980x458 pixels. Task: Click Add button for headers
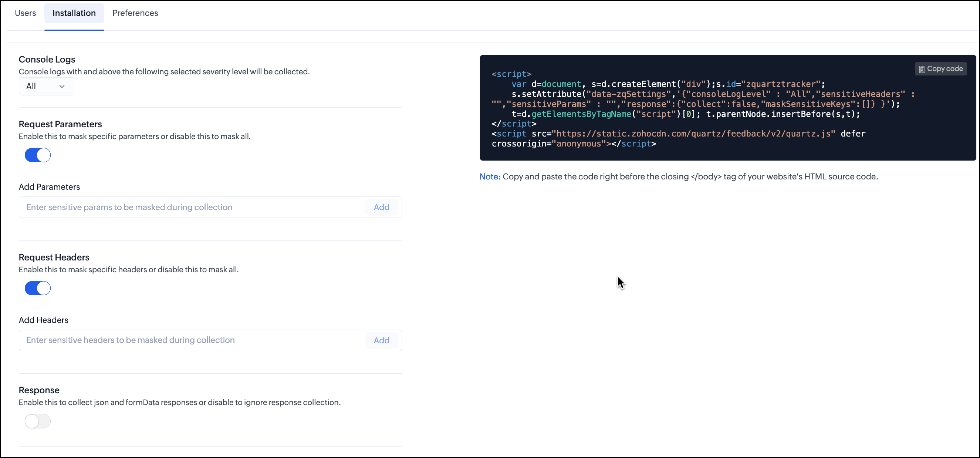point(381,340)
